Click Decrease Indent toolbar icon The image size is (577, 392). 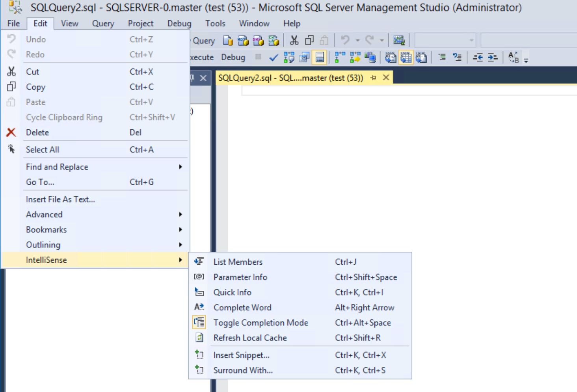click(478, 58)
